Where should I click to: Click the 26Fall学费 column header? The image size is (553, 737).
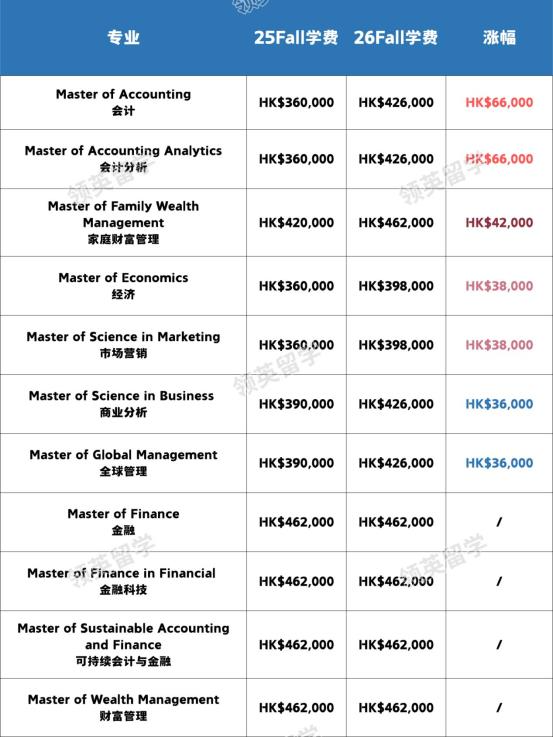coord(396,37)
